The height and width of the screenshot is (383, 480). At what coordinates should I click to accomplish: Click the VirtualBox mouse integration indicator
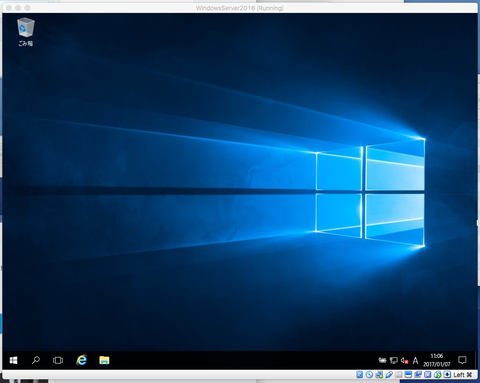[438, 375]
